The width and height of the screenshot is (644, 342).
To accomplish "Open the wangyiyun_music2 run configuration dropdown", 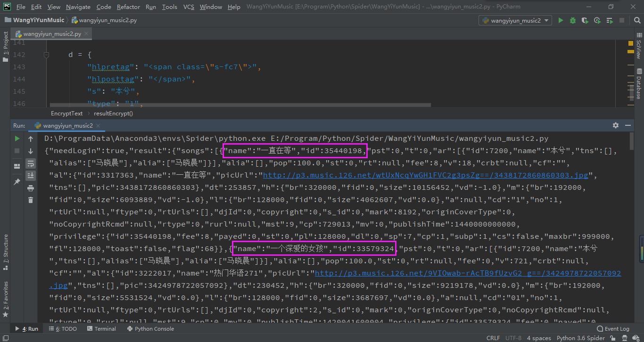I will [515, 20].
